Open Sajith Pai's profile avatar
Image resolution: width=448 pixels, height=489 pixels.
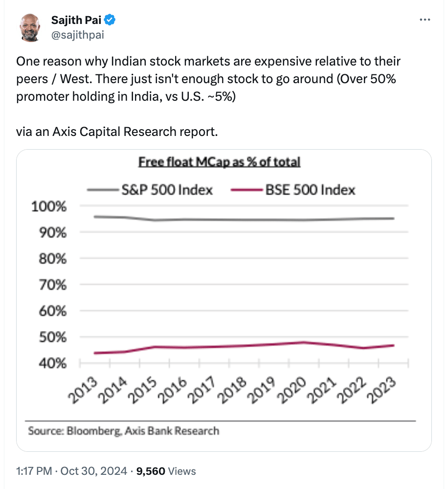coord(30,27)
